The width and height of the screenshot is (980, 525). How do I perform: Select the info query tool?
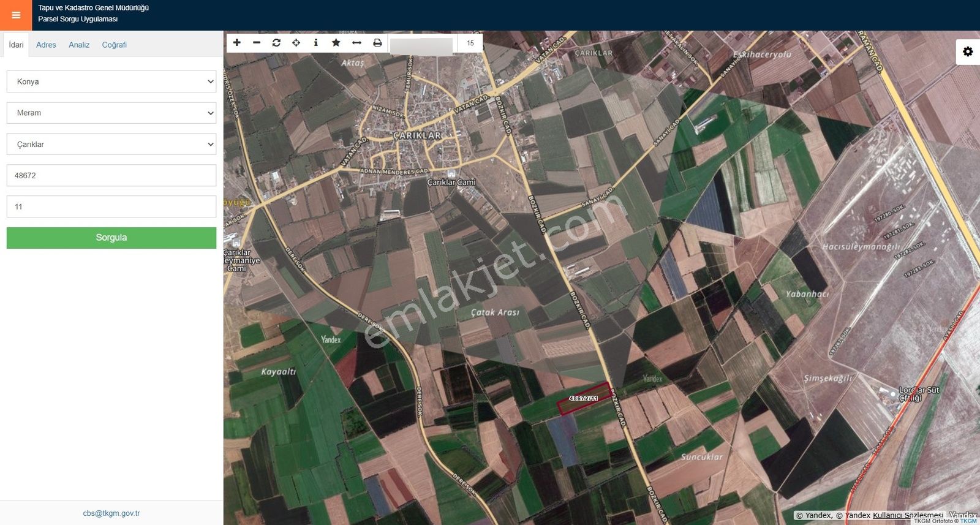315,43
